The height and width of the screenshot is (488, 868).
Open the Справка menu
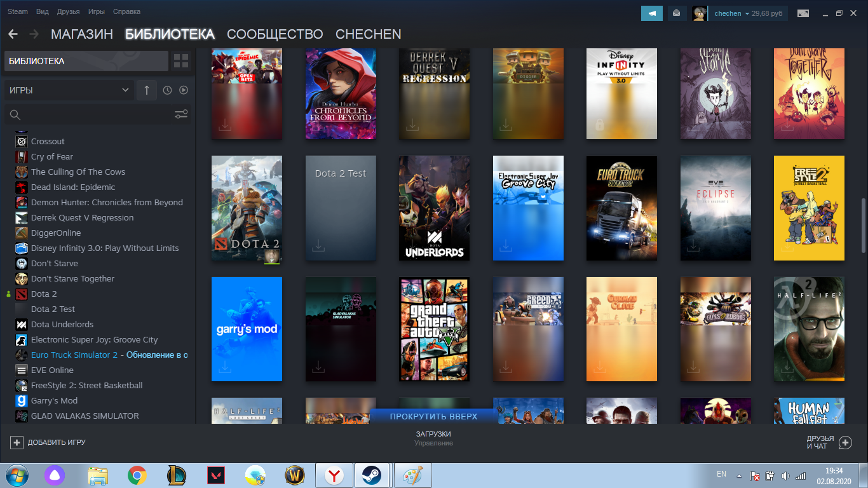pos(126,12)
